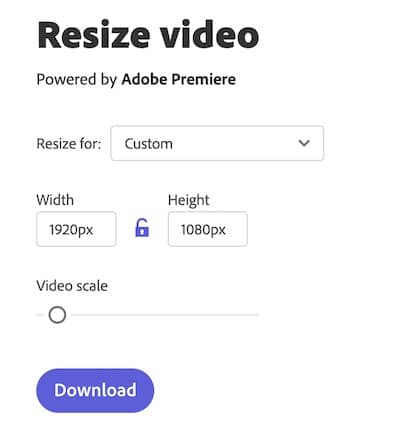The image size is (400, 438).
Task: Unlock proportions using the purple padlock
Action: pyautogui.click(x=142, y=228)
